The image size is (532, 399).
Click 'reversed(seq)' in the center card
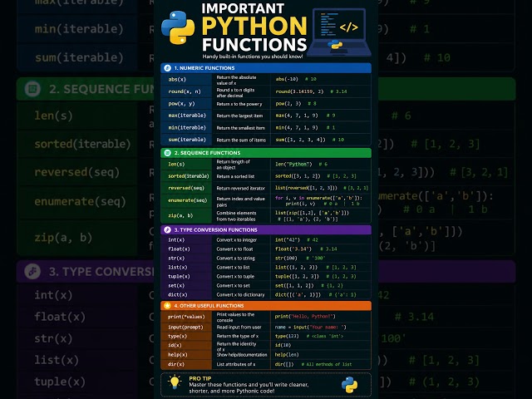(x=186, y=188)
